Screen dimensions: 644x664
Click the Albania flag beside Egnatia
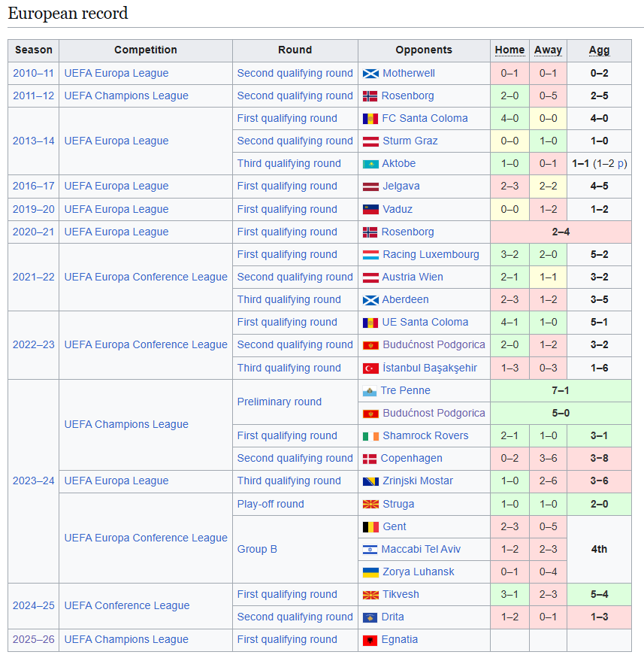point(370,640)
